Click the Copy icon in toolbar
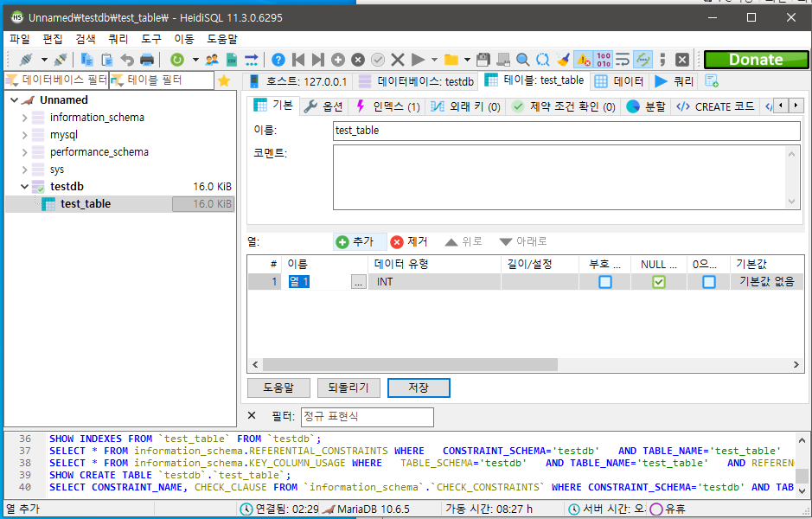The width and height of the screenshot is (812, 519). [87, 60]
